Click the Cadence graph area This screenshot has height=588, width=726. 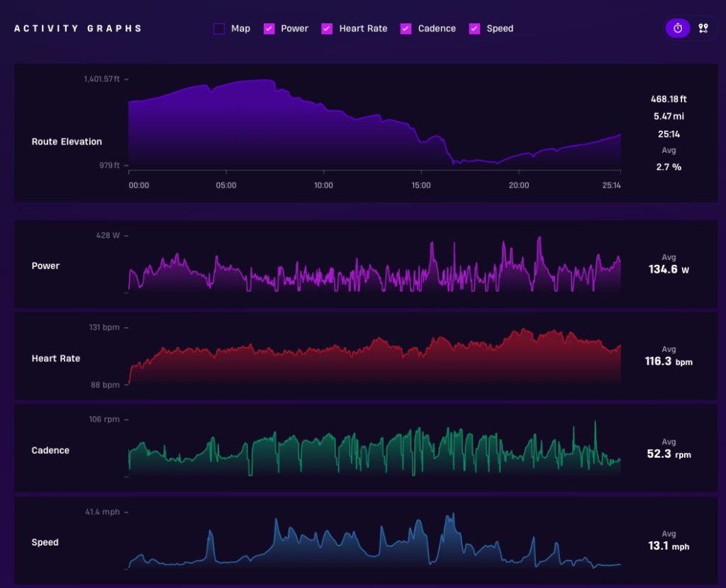pos(374,448)
